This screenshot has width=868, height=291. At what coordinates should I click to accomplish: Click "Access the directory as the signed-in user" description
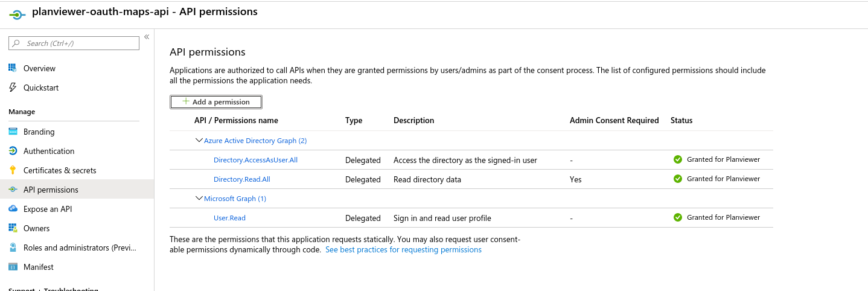pos(465,160)
